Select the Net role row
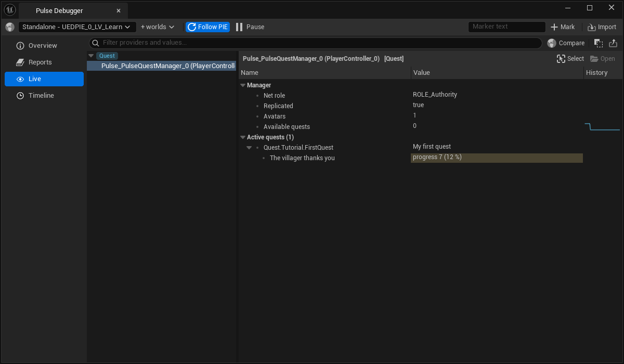Viewport: 624px width, 364px height. pos(431,95)
